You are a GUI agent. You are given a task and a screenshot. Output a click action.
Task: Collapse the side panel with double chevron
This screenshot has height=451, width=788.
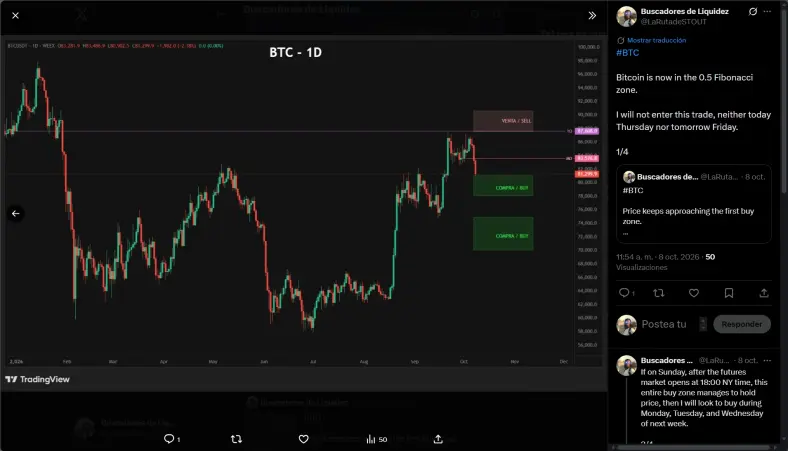592,16
